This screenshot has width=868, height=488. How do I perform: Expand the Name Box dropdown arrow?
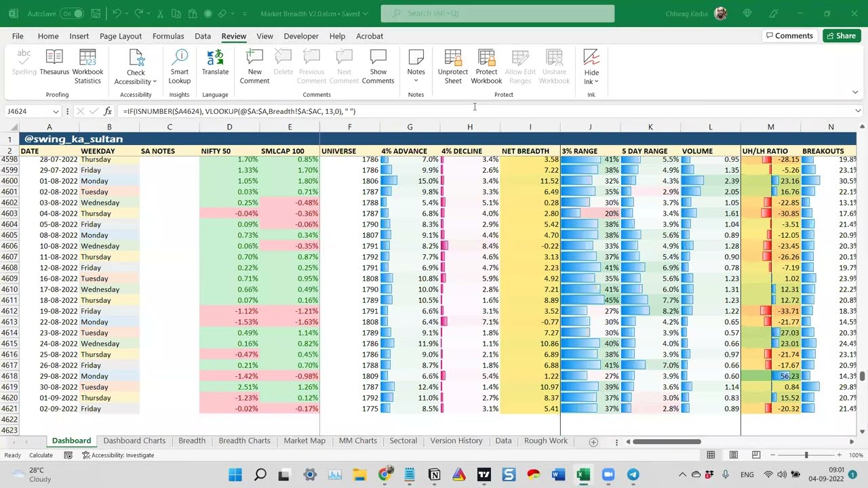(x=55, y=111)
